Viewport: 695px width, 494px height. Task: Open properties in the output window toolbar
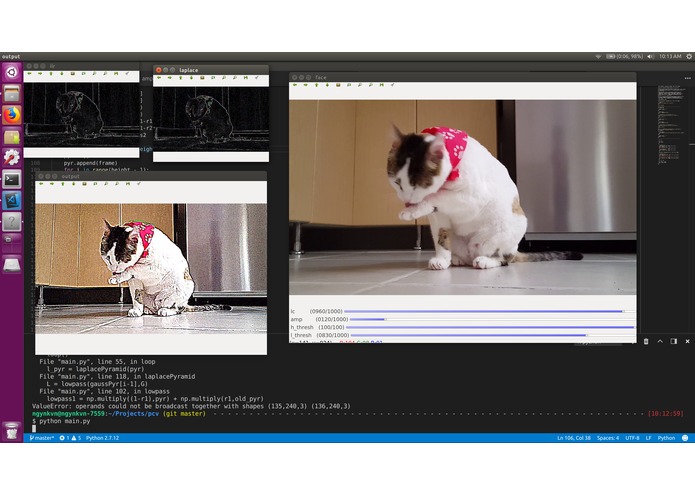coord(138,183)
